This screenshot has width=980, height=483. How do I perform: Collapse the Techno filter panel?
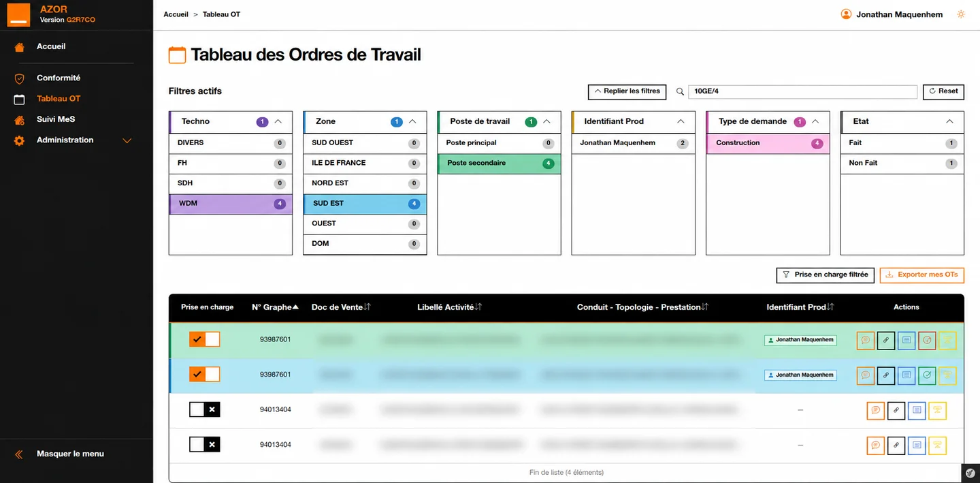278,122
